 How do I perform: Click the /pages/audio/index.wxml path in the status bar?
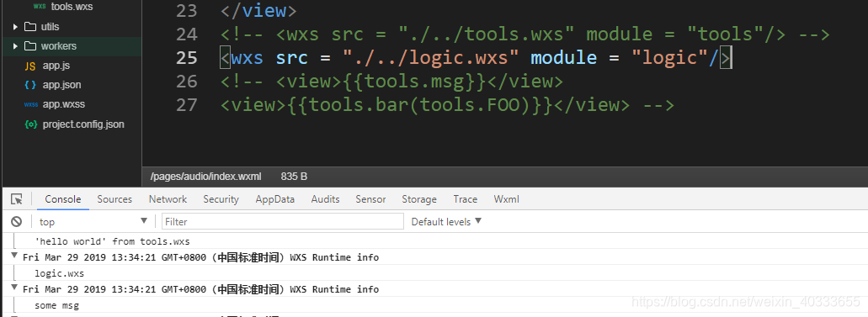[206, 177]
